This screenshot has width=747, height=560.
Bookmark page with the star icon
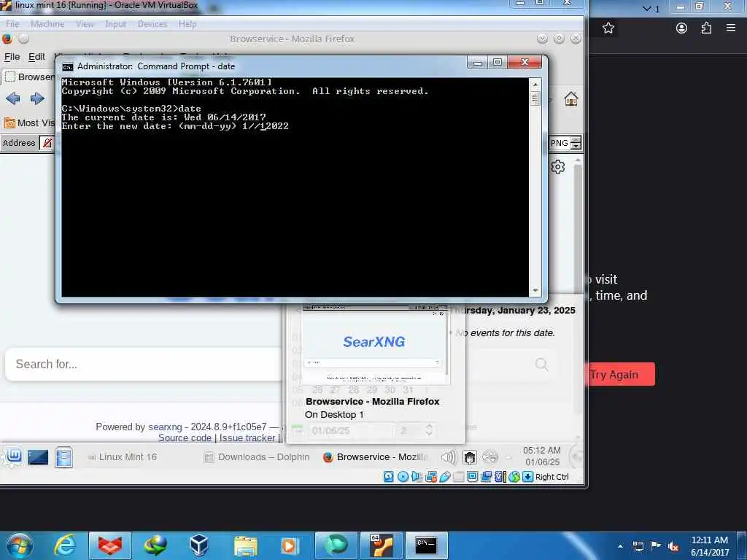608,28
